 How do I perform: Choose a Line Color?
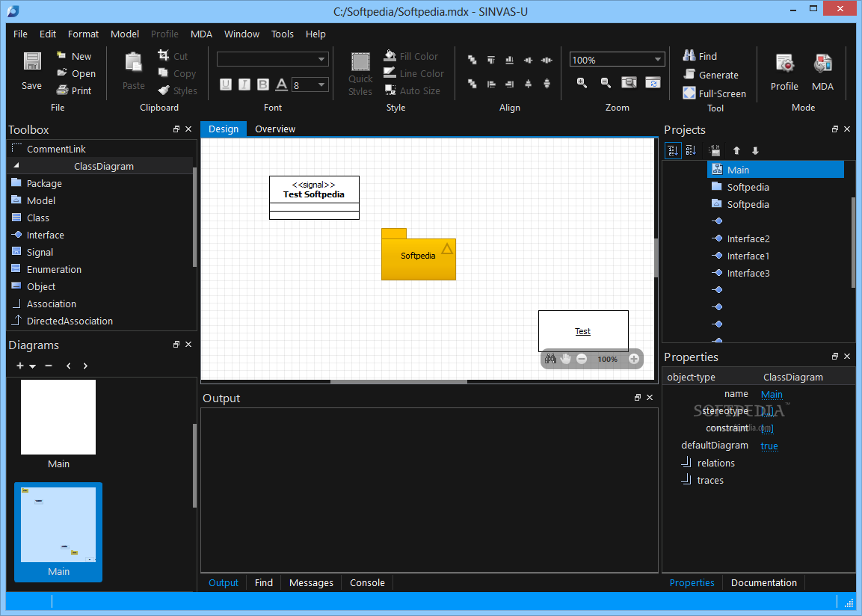pos(414,73)
